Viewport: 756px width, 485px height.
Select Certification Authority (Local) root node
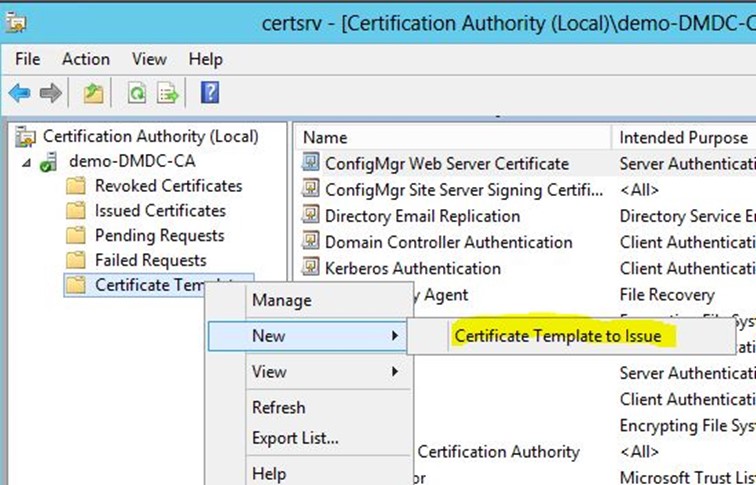[150, 136]
